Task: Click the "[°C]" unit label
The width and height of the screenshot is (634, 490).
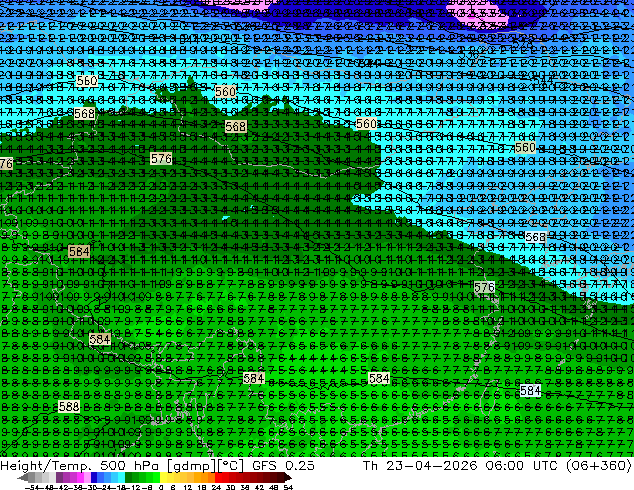Action: pyautogui.click(x=231, y=466)
